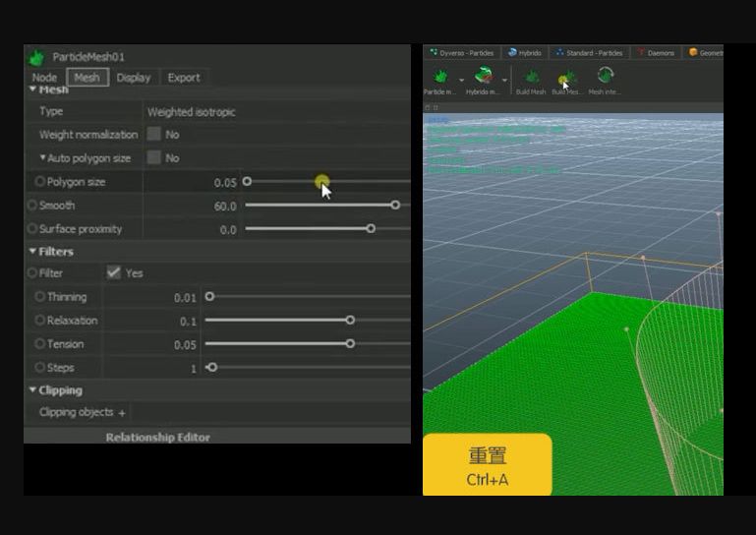The height and width of the screenshot is (535, 756).
Task: Click the Thinning slider handle
Action: 209,296
